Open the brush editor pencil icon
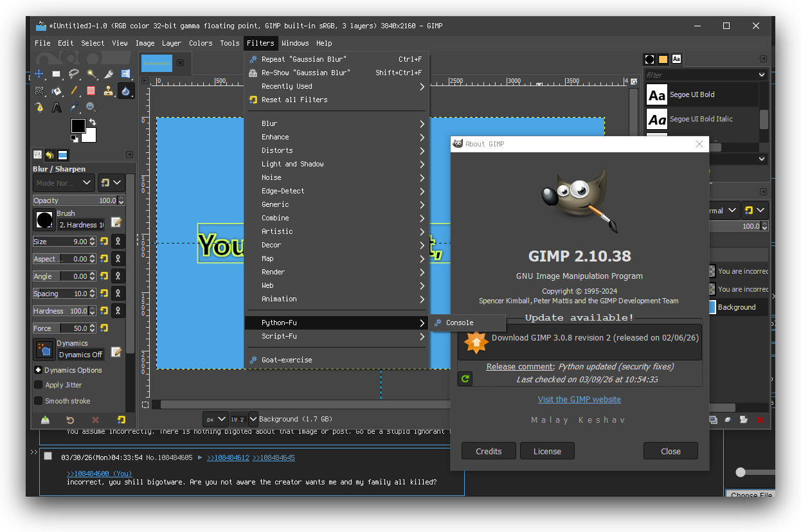Screen dimensions: 801x532 coord(116,222)
